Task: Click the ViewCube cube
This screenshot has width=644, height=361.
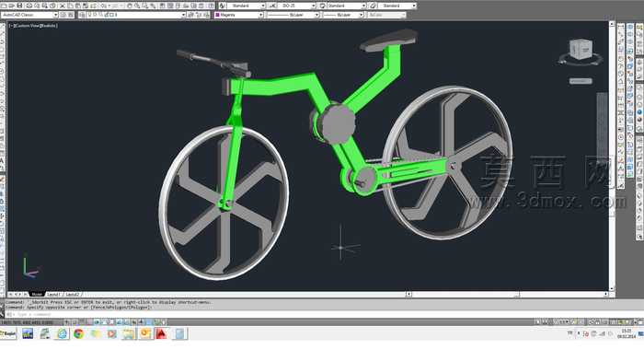Action: tap(581, 50)
